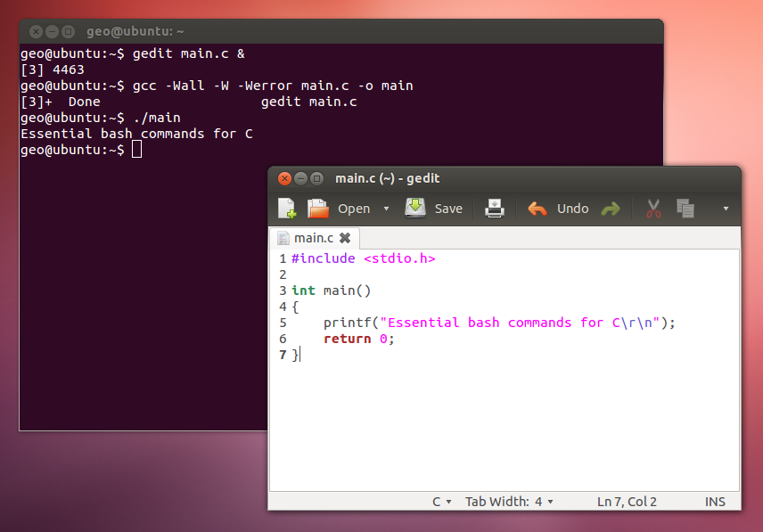Close the gedit window
Viewport: 763px width, 532px height.
(284, 178)
